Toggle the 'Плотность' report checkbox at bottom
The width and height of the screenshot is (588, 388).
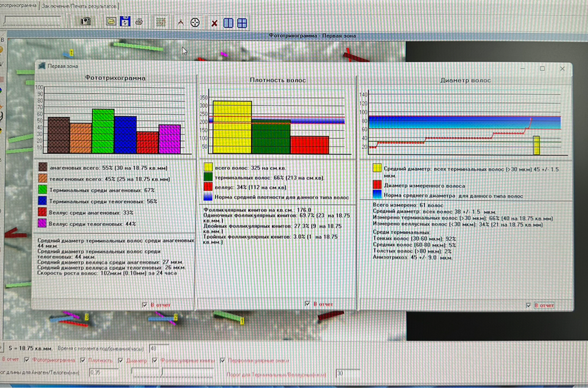[83, 360]
